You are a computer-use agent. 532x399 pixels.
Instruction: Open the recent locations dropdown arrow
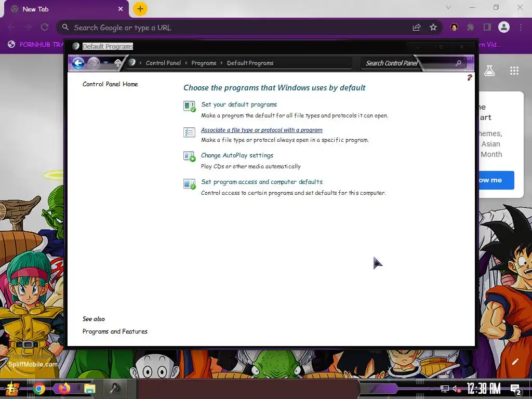(x=106, y=63)
